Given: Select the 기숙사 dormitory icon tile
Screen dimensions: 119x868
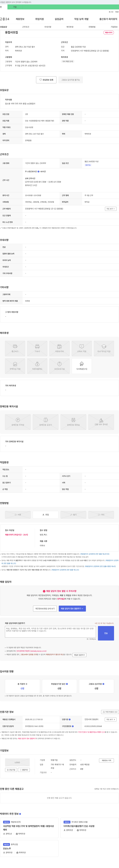Looking at the screenshot, I should tap(37, 348).
